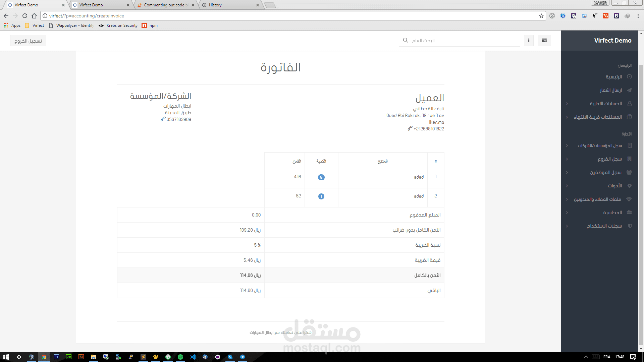Click the تسجيل الخروج logout button

[x=28, y=41]
